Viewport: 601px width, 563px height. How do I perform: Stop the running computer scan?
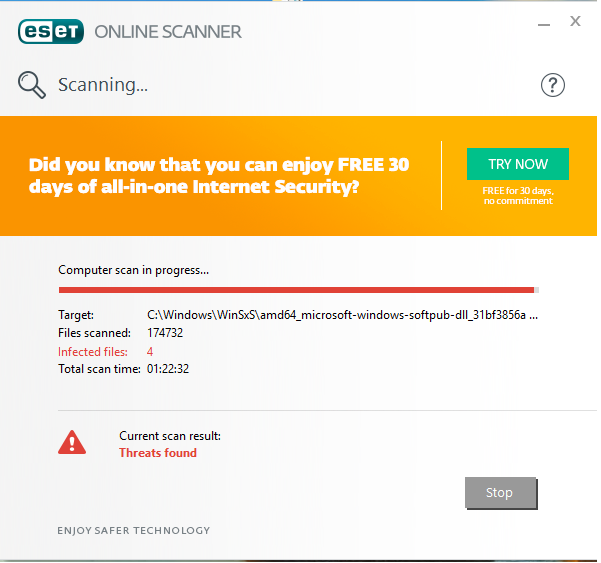pyautogui.click(x=501, y=493)
